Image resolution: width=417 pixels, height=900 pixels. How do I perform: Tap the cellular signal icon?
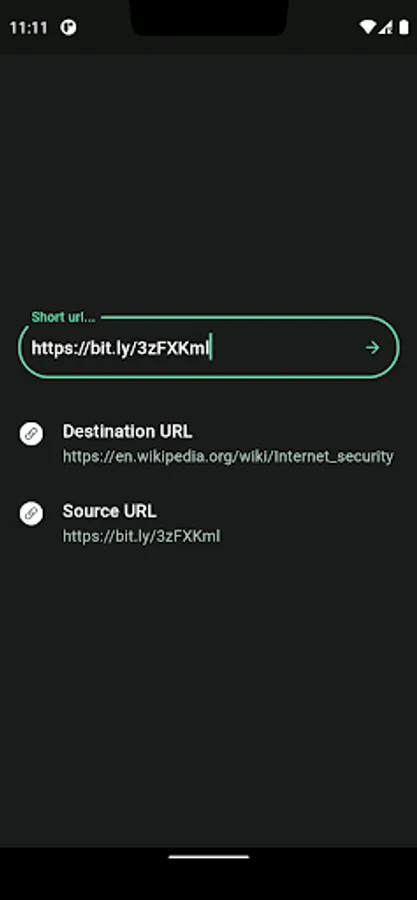coord(386,28)
